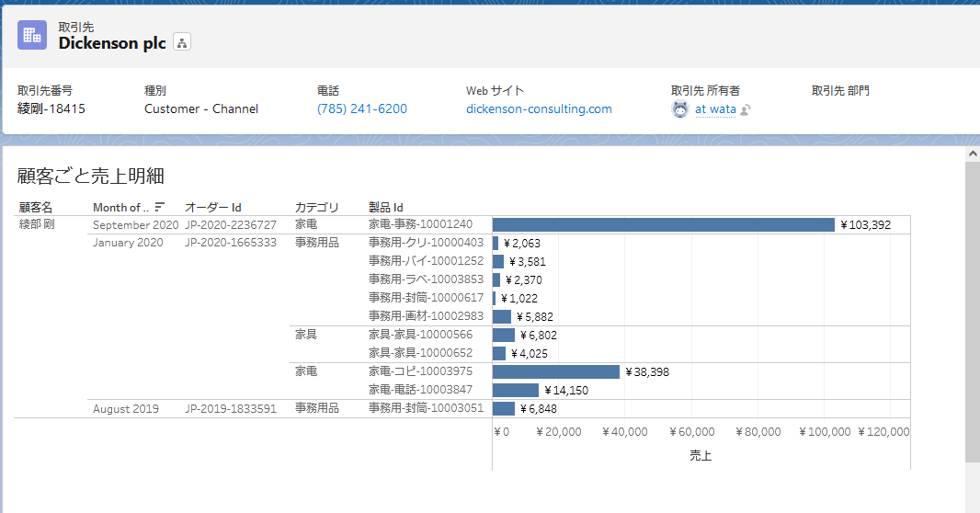Select January 2020 month cell

[x=128, y=243]
